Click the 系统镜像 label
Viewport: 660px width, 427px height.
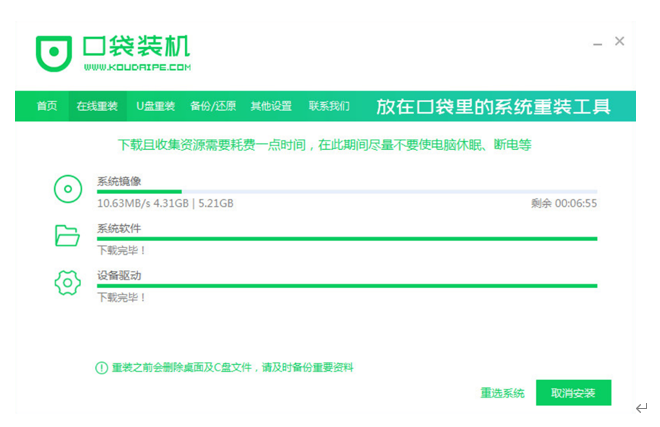[119, 181]
